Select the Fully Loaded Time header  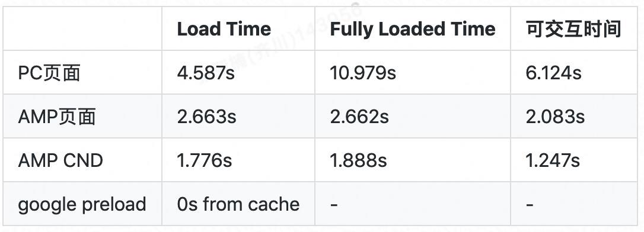[x=413, y=29]
